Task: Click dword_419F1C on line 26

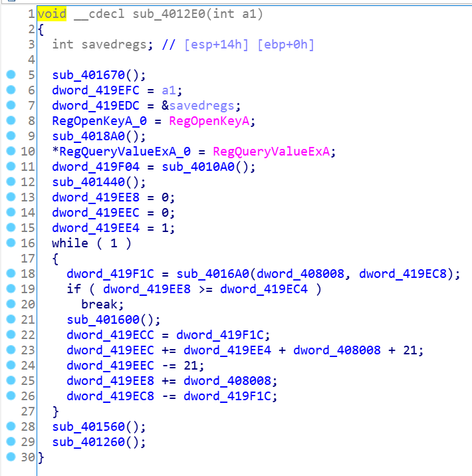Action: click(x=227, y=396)
